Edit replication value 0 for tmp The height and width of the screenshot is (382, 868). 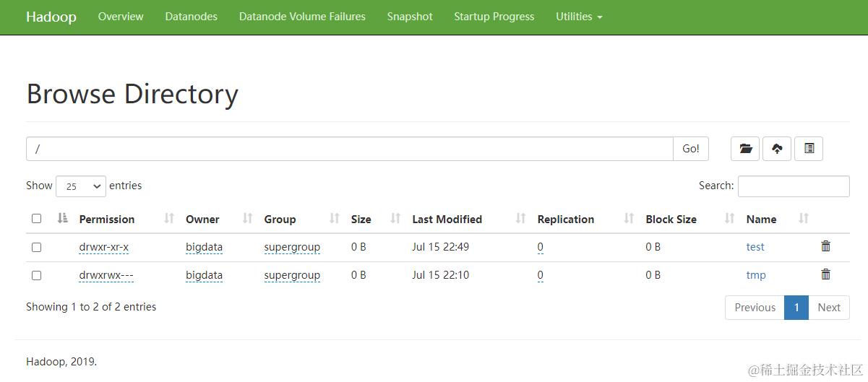pos(541,275)
